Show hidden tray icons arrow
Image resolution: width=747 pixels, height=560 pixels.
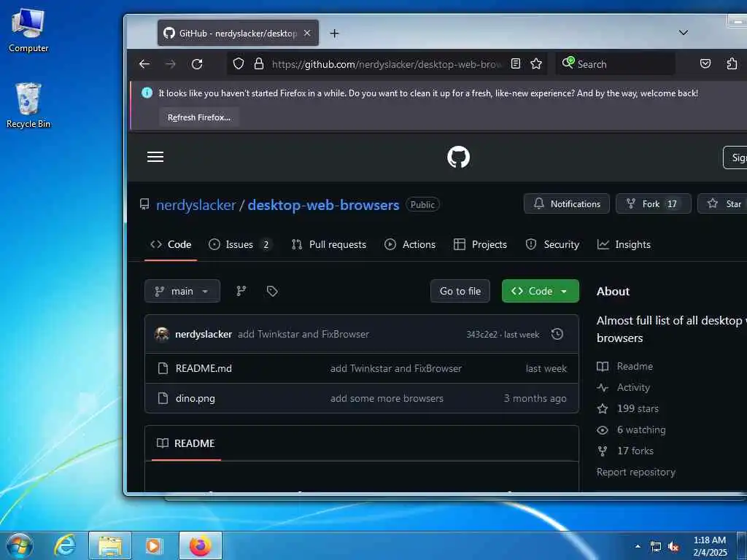click(x=638, y=546)
